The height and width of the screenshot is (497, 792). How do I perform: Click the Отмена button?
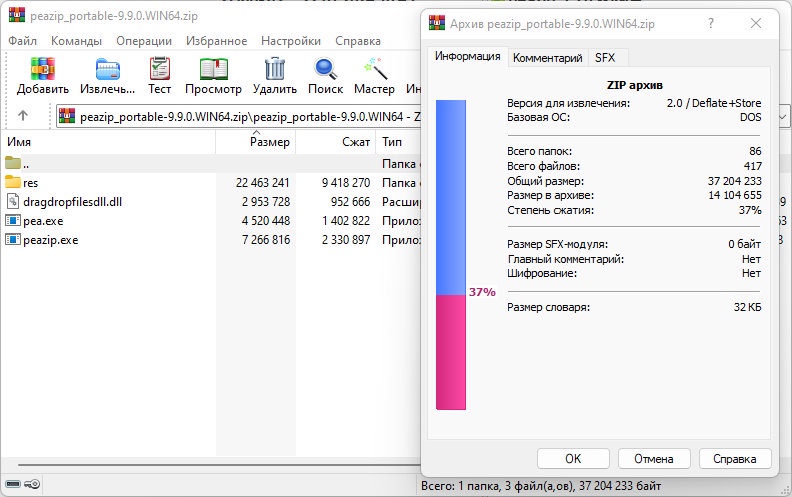pyautogui.click(x=654, y=459)
